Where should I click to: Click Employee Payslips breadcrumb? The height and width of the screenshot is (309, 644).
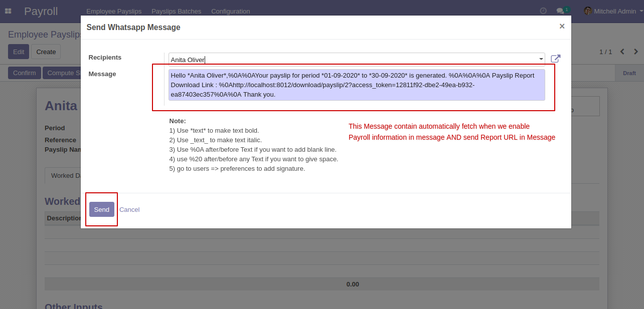pyautogui.click(x=45, y=35)
